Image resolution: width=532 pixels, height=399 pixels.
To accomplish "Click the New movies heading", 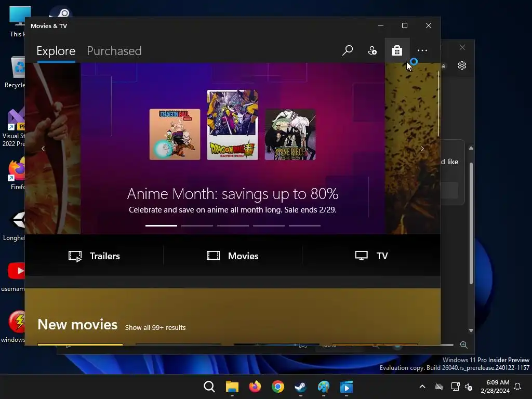I will [x=77, y=325].
